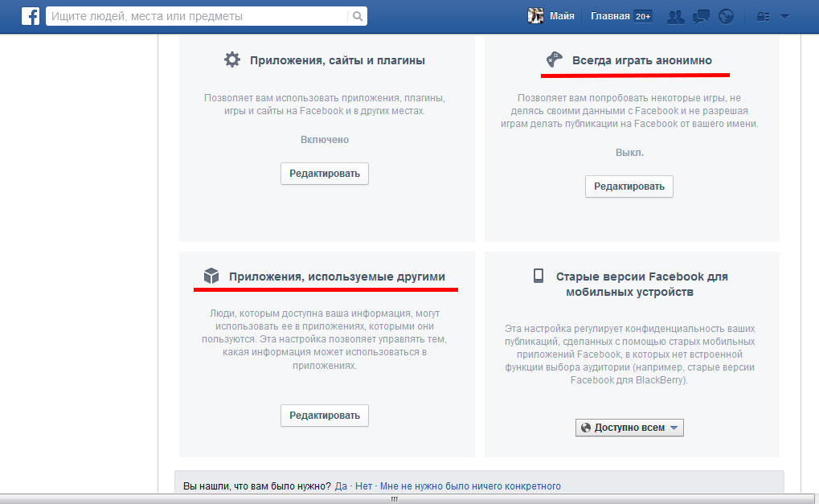Click the search magnifier icon
Viewport: 819px width, 504px height.
[358, 16]
